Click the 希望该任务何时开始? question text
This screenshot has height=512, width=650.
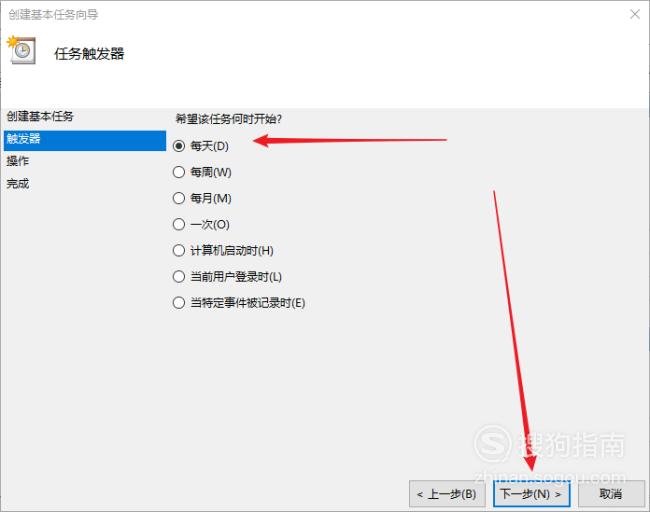point(228,119)
